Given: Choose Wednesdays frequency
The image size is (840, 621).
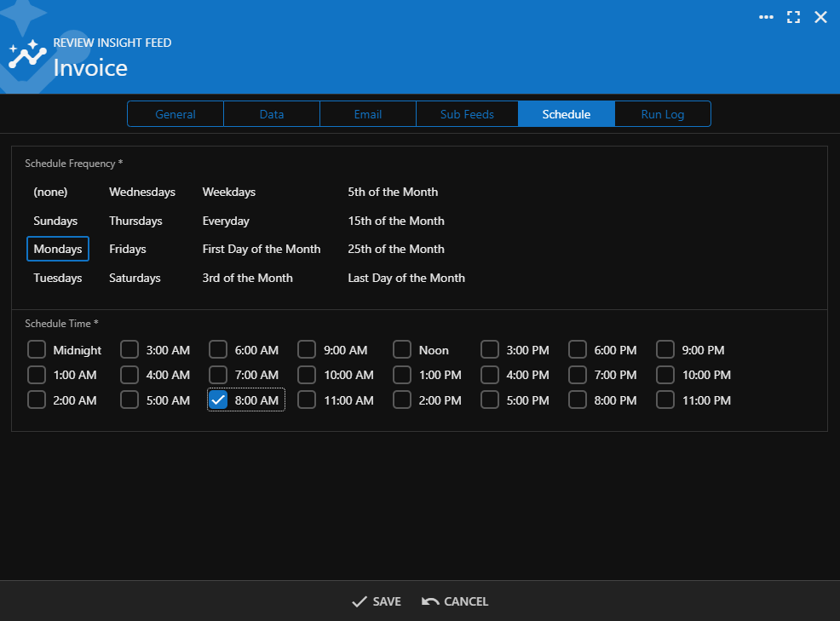Looking at the screenshot, I should tap(142, 192).
